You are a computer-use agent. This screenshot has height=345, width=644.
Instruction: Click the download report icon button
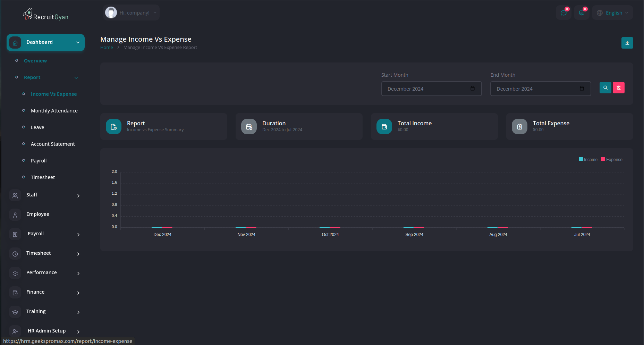click(627, 43)
